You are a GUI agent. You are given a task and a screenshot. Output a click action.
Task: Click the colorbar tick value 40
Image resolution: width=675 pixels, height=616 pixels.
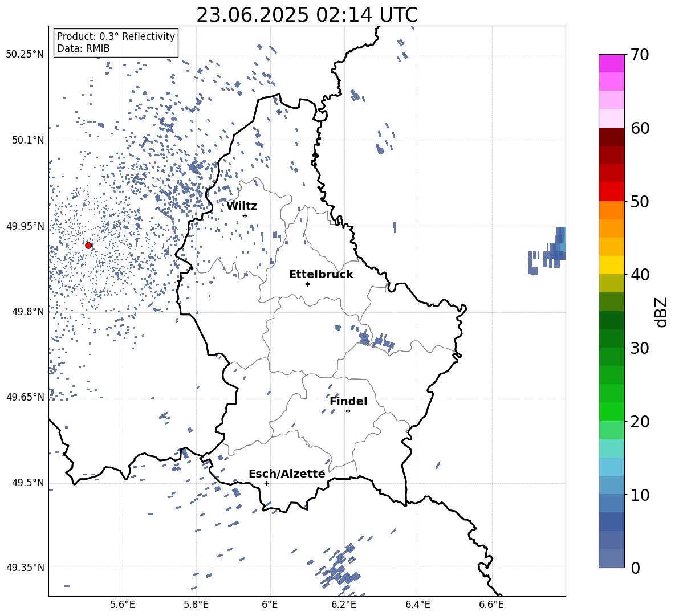point(640,275)
